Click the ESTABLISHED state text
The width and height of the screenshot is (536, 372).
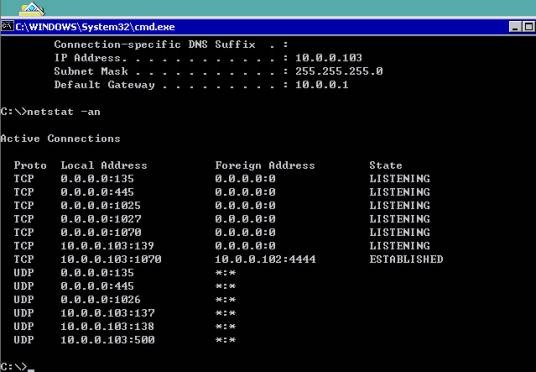(x=406, y=259)
